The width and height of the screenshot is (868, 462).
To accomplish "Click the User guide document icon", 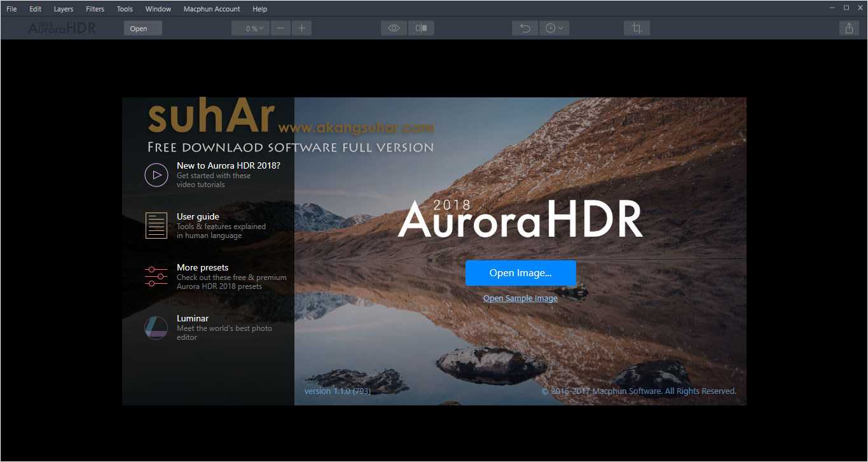I will [156, 225].
